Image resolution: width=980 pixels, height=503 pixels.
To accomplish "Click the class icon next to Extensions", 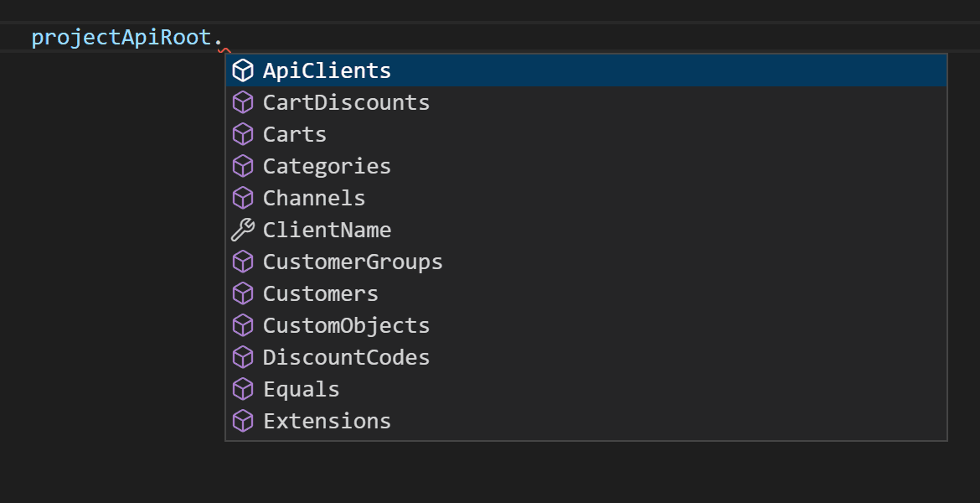I will 243,421.
